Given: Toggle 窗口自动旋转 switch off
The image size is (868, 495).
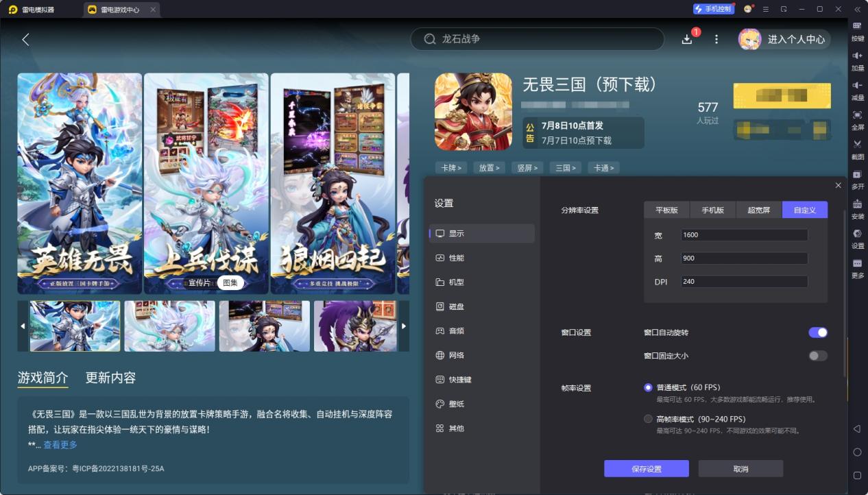Looking at the screenshot, I should click(818, 333).
